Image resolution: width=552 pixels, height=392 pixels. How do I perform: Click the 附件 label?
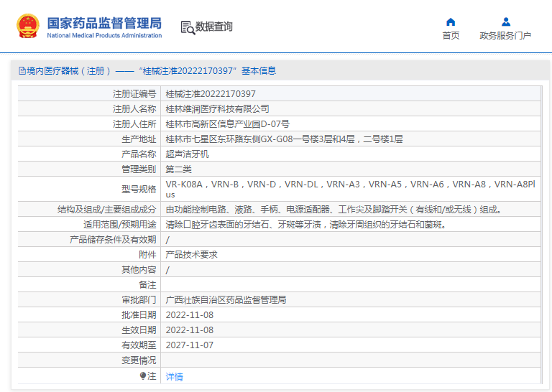(x=147, y=255)
